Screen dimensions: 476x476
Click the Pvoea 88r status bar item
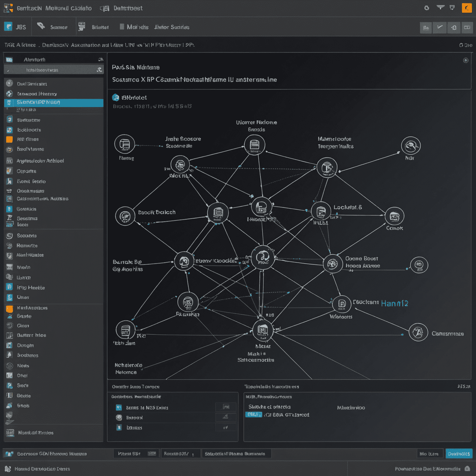(136, 454)
